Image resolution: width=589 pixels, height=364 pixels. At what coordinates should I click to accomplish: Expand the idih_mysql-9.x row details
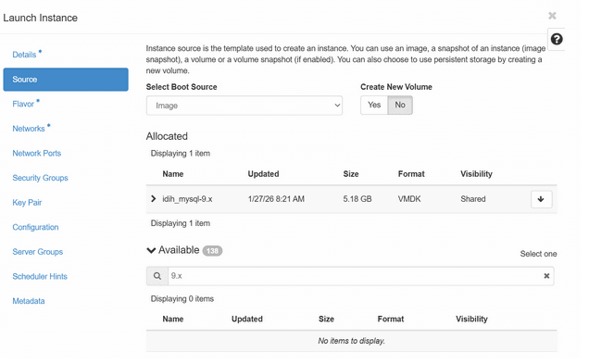[153, 199]
